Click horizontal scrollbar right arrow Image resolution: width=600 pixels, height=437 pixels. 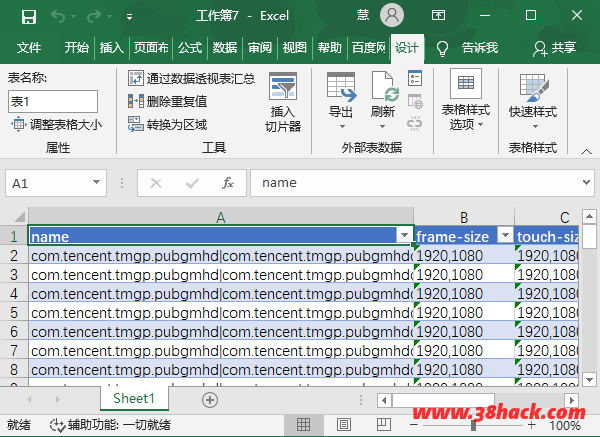(x=572, y=401)
